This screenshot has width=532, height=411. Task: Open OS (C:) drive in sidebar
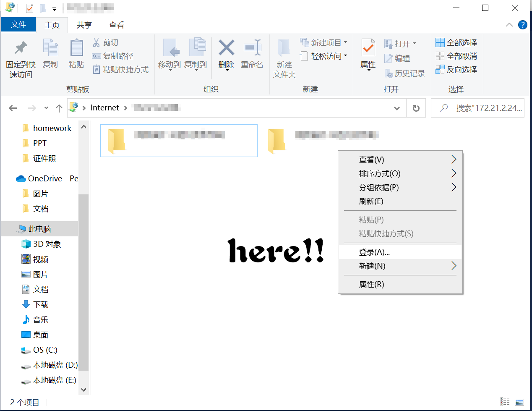click(x=39, y=350)
